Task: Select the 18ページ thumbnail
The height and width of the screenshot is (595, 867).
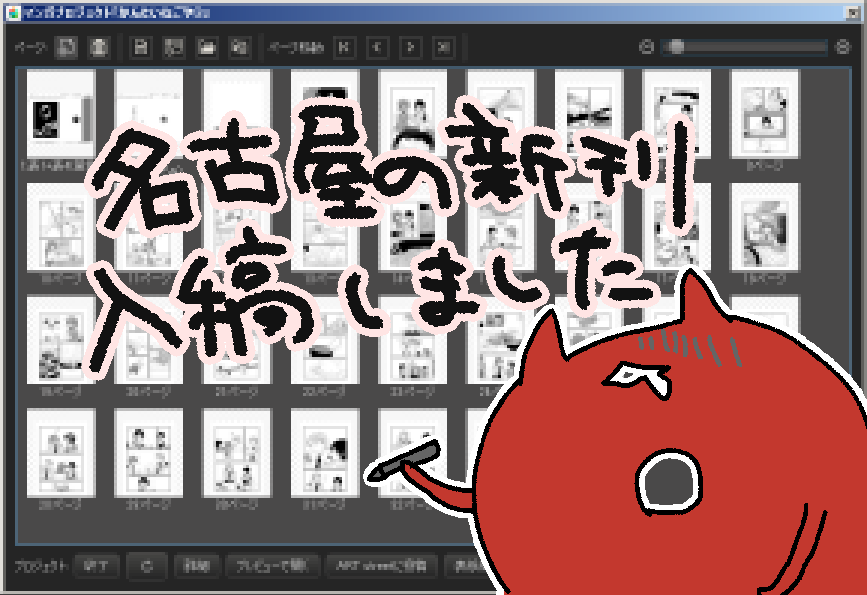Action: coord(765,227)
